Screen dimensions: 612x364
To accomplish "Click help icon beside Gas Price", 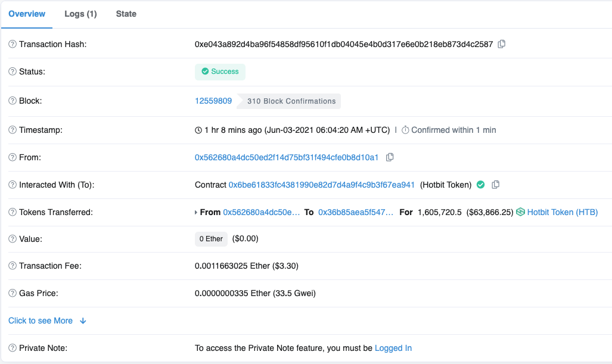I will click(x=13, y=294).
